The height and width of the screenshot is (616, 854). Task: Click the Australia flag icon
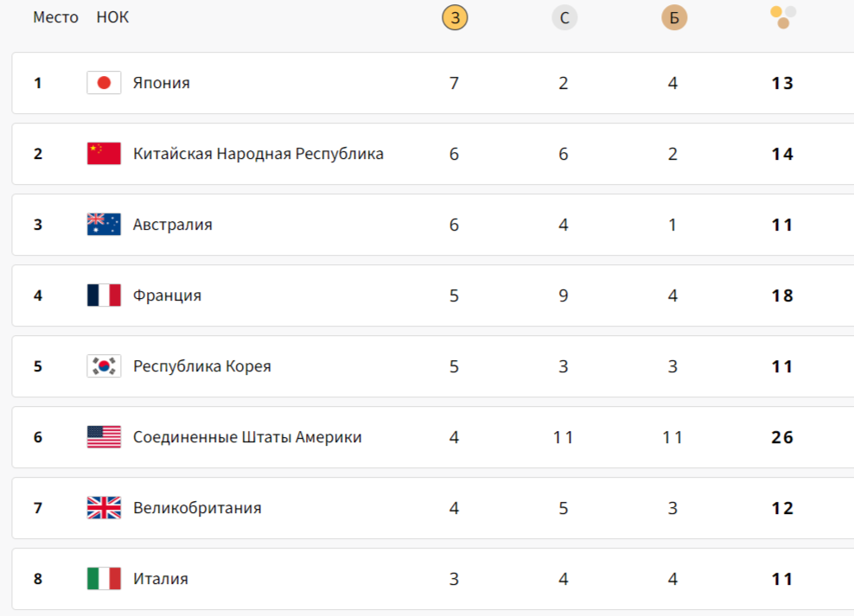click(104, 225)
